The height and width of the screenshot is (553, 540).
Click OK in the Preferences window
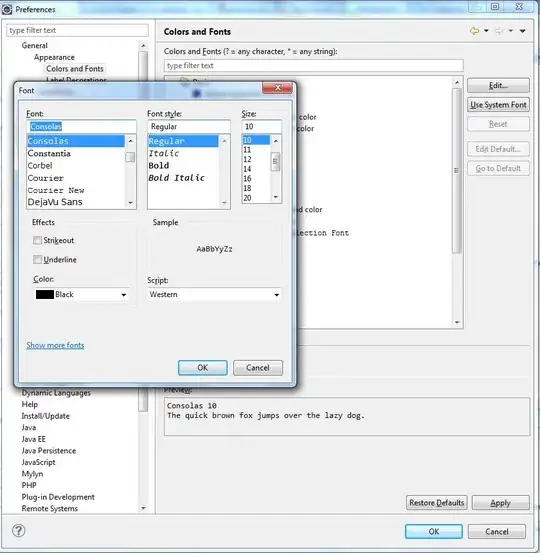433,531
